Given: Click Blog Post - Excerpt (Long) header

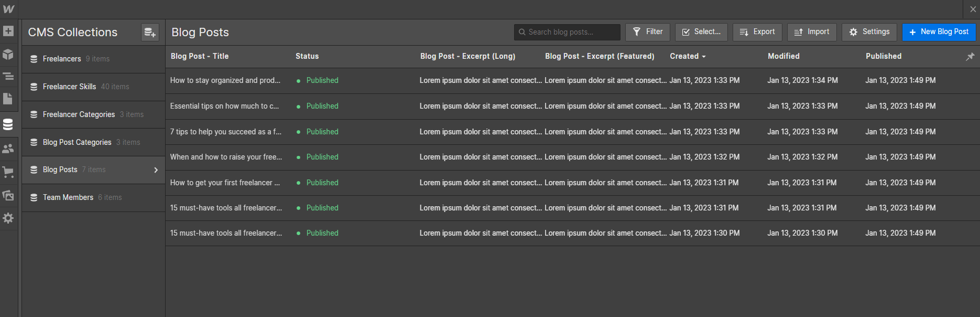Looking at the screenshot, I should pos(467,56).
